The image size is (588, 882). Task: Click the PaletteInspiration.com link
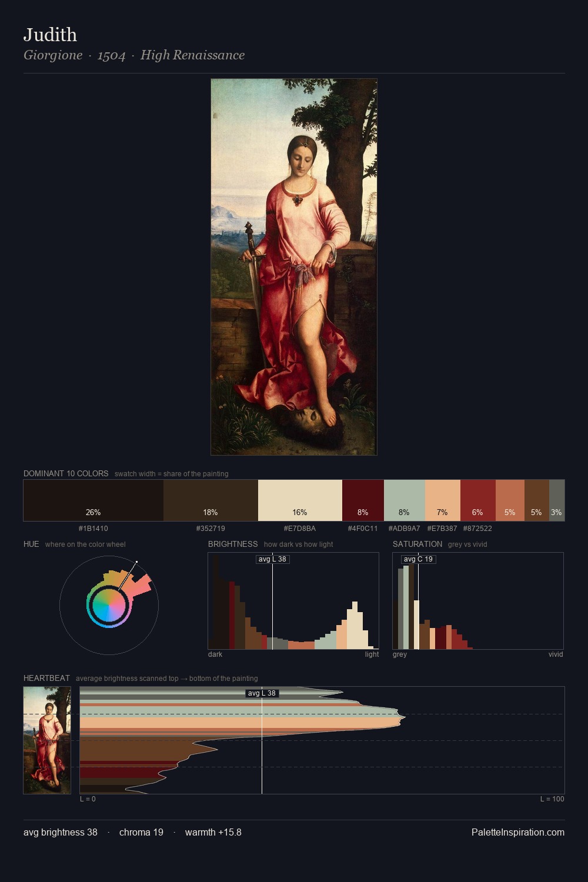(518, 832)
